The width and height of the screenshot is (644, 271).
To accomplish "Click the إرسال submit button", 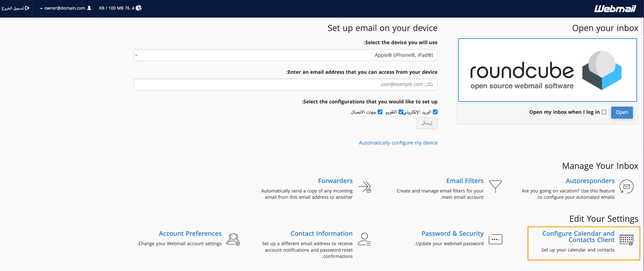I will coord(427,123).
